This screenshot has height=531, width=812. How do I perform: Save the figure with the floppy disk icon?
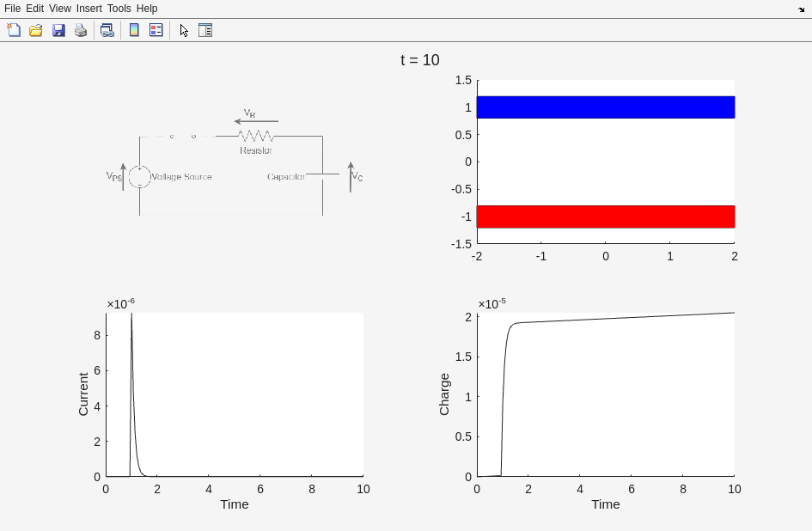click(58, 30)
